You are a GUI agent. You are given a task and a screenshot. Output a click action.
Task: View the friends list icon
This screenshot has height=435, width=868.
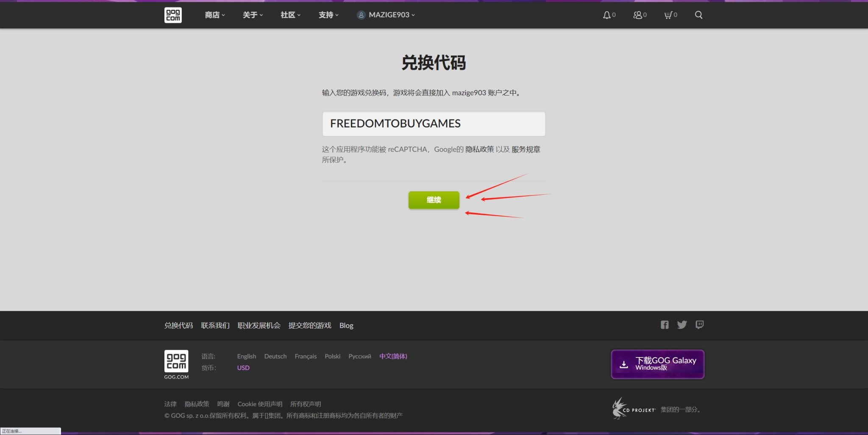(637, 15)
